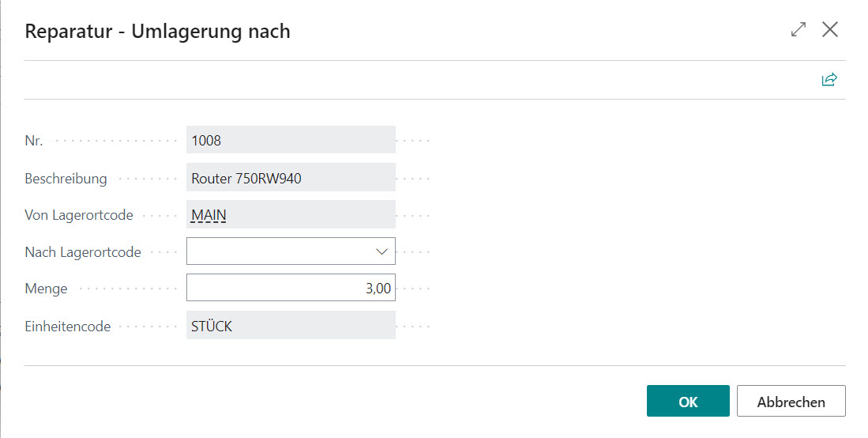Click the Beschreibung field Router 750RW940
This screenshot has width=868, height=438.
click(291, 179)
